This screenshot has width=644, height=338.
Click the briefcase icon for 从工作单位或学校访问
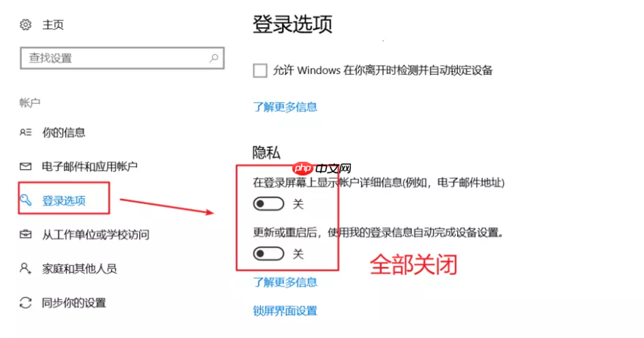tap(26, 234)
